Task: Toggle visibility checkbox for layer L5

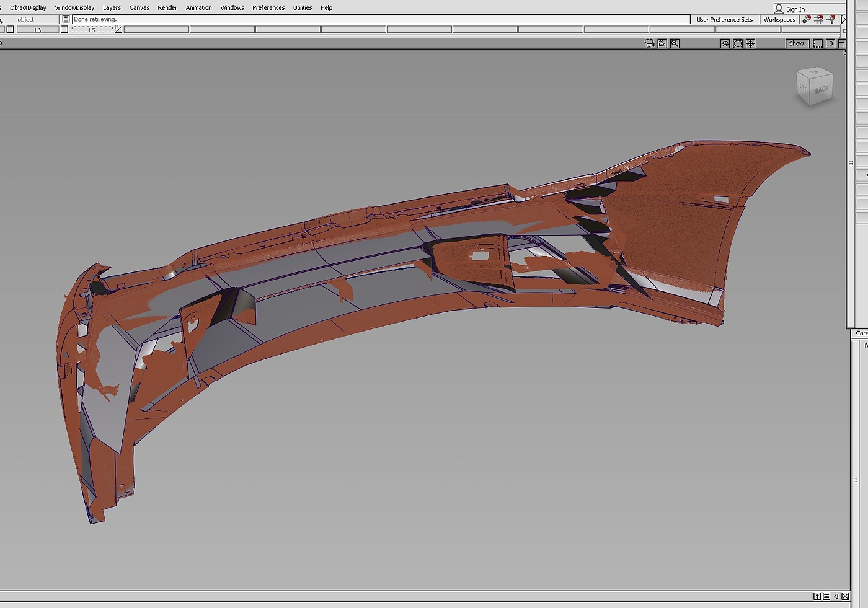Action: point(64,30)
